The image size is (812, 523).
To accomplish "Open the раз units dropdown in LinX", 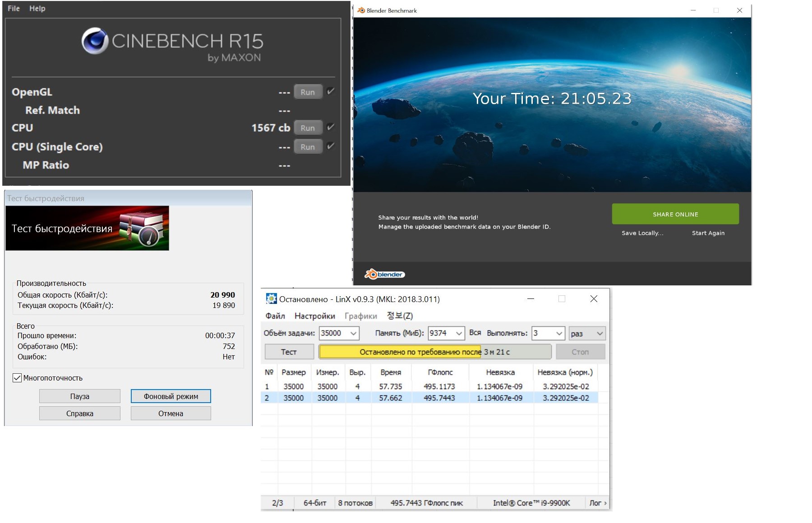I will click(x=587, y=333).
